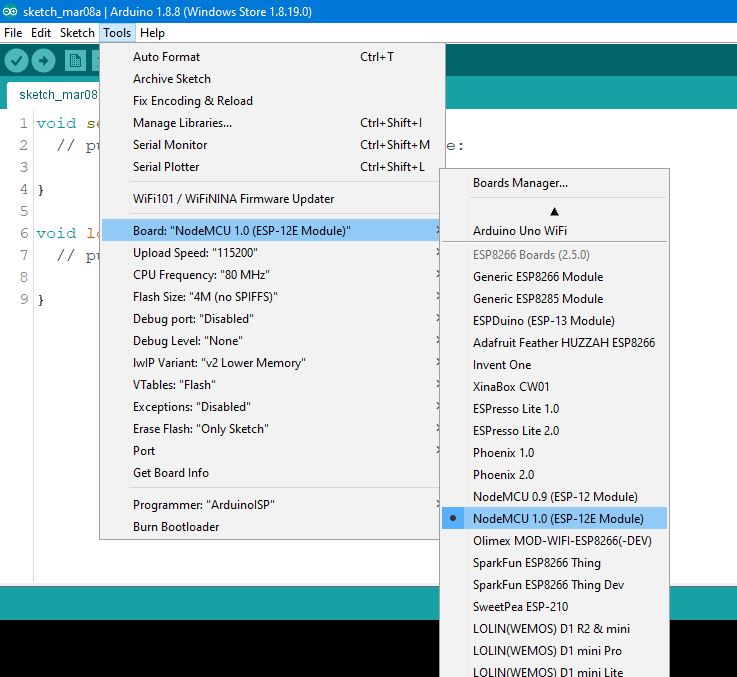
Task: Expand lwIP Variant "v2 Lower Memory" submenu
Action: (271, 363)
